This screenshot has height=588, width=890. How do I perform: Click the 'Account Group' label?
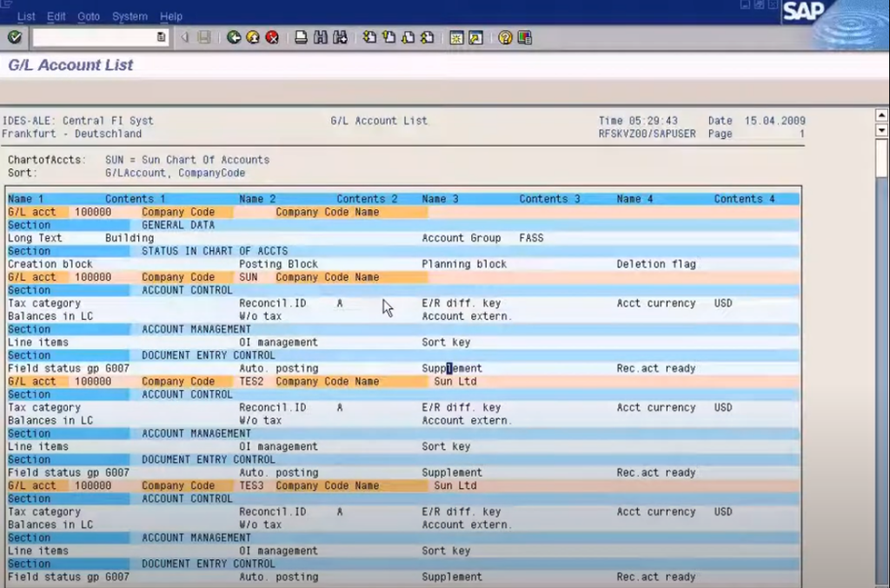(x=462, y=238)
